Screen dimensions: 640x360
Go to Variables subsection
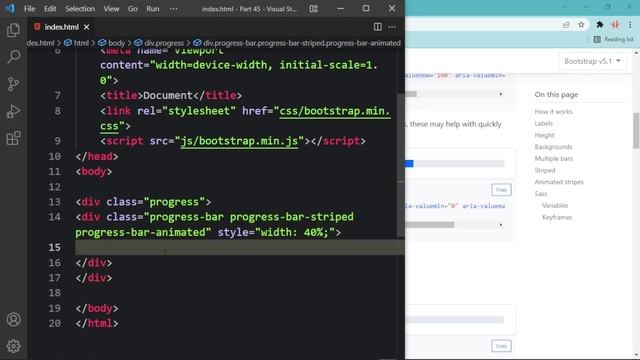pyautogui.click(x=555, y=205)
